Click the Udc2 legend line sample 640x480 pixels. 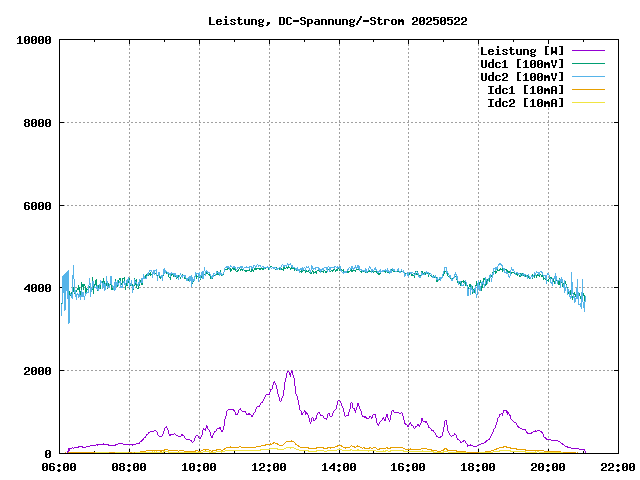588,77
